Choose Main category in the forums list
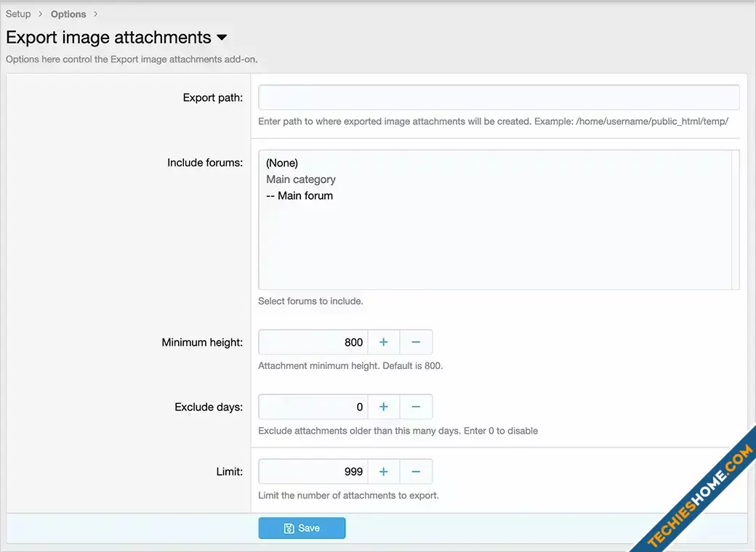756x552 pixels. click(301, 179)
